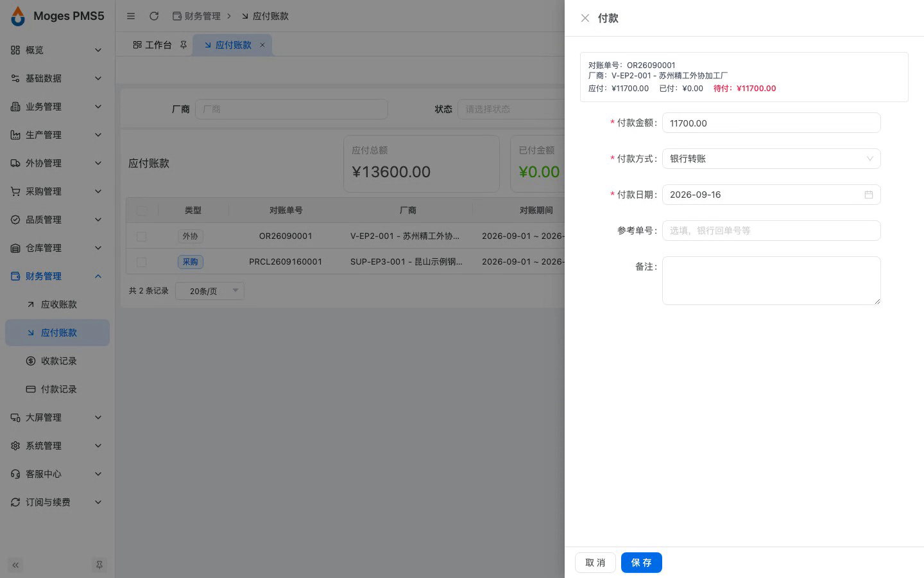
Task: Click the 保存 button
Action: coord(641,563)
